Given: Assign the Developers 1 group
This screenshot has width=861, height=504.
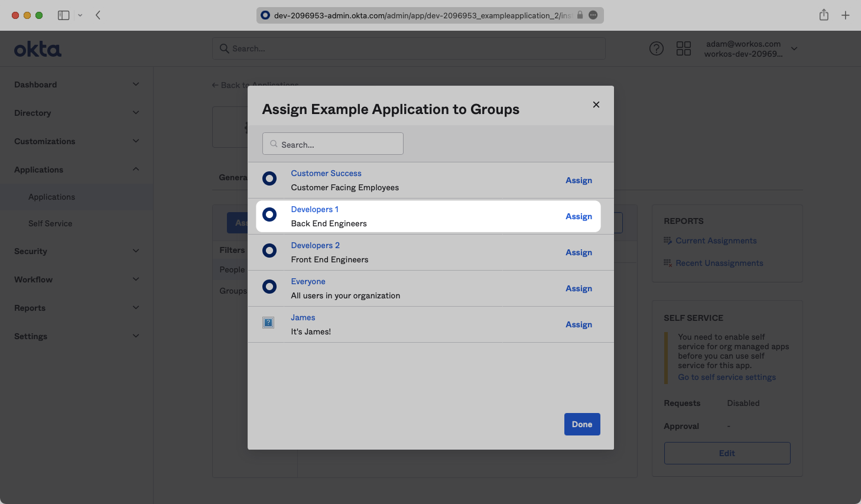Looking at the screenshot, I should click(x=579, y=216).
